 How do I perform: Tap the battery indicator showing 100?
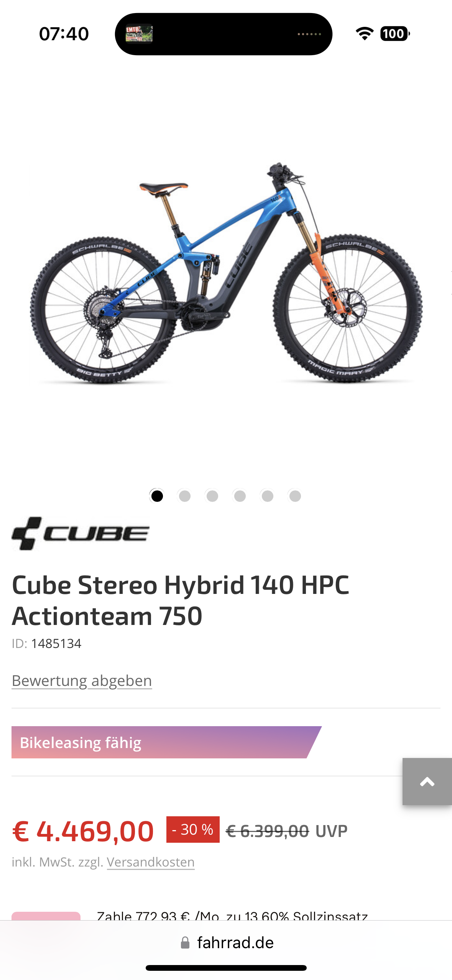click(395, 34)
